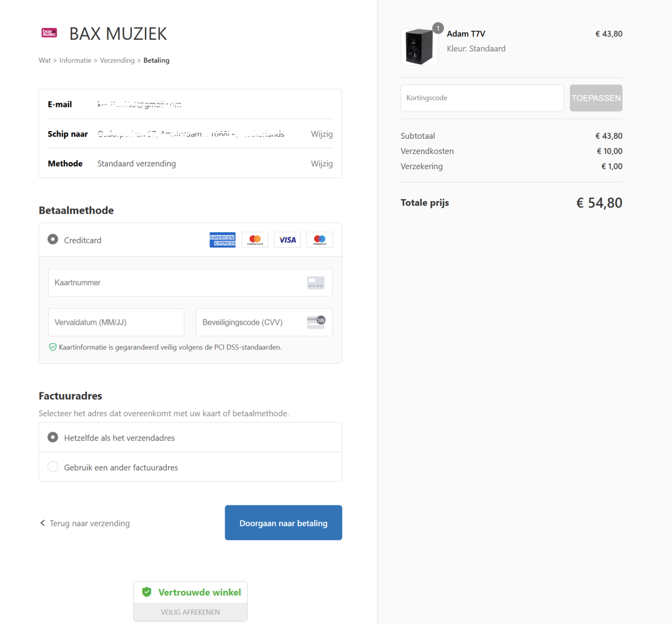Click the American Express card icon
Viewport: 672px width, 624px height.
[x=222, y=240]
